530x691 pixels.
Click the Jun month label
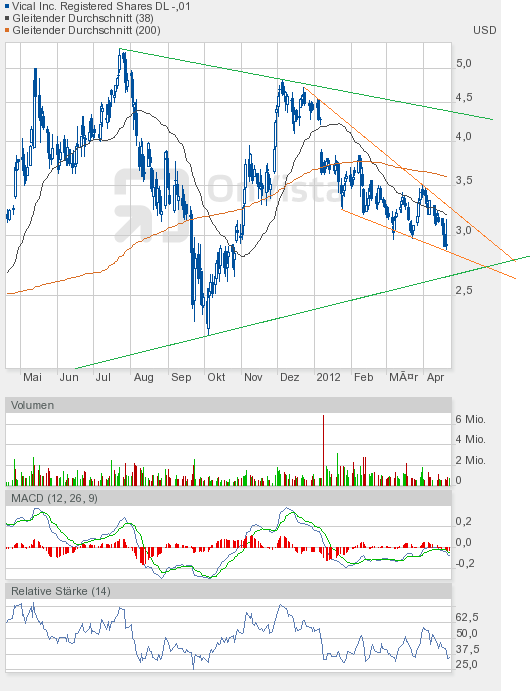[x=69, y=377]
